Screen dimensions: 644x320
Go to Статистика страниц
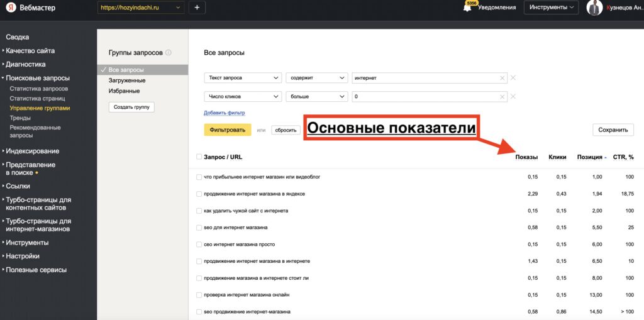click(x=37, y=99)
